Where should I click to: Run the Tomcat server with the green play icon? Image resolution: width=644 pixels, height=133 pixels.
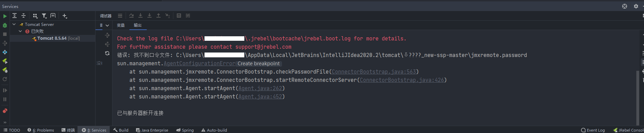click(x=5, y=16)
